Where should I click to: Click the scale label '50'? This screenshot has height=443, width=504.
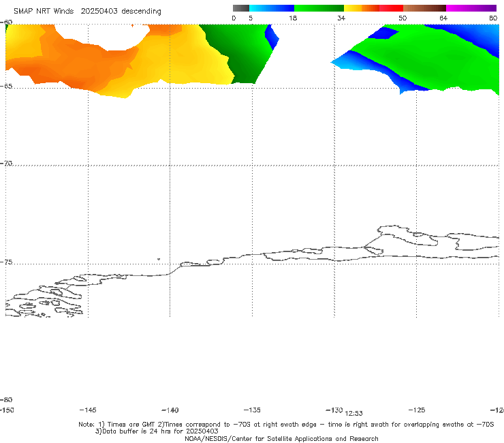pos(403,18)
